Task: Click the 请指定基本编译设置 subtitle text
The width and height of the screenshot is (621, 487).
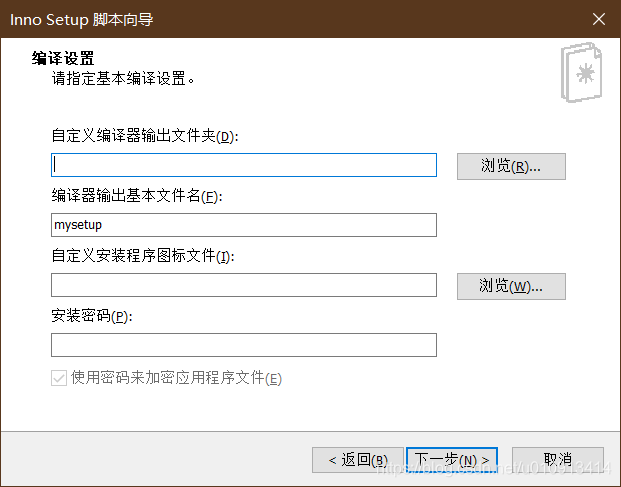Action: pyautogui.click(x=123, y=78)
